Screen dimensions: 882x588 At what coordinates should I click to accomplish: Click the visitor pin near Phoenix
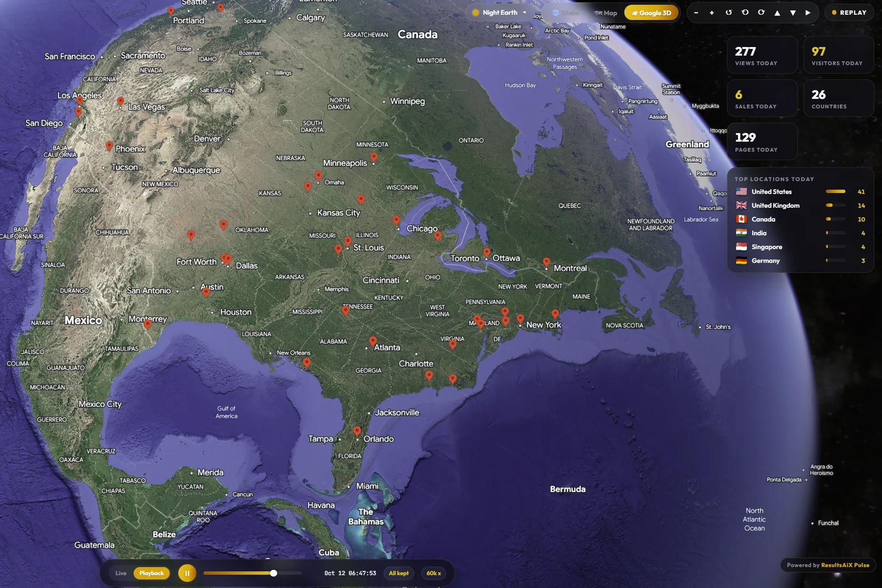(109, 145)
